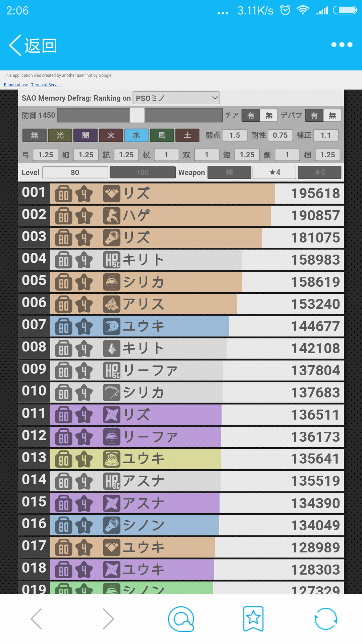
Task: Select the 風 wind element swatch
Action: click(162, 135)
